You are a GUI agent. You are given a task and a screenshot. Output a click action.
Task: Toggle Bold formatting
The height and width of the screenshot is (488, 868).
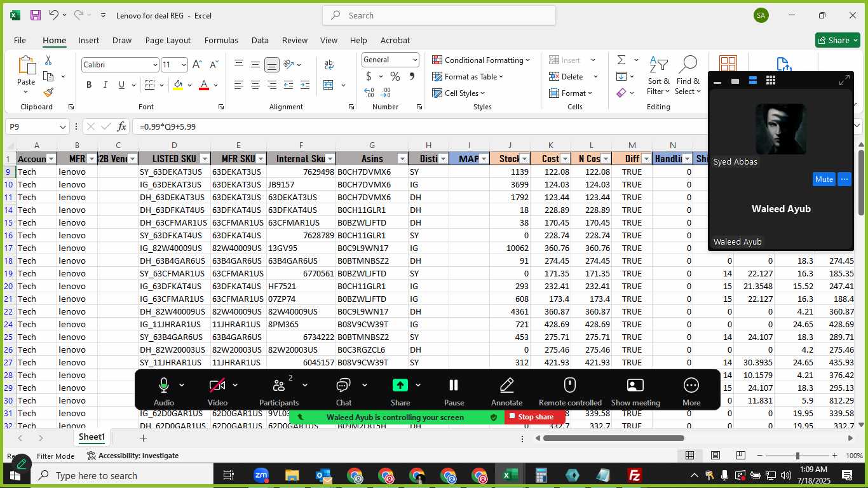click(x=89, y=85)
